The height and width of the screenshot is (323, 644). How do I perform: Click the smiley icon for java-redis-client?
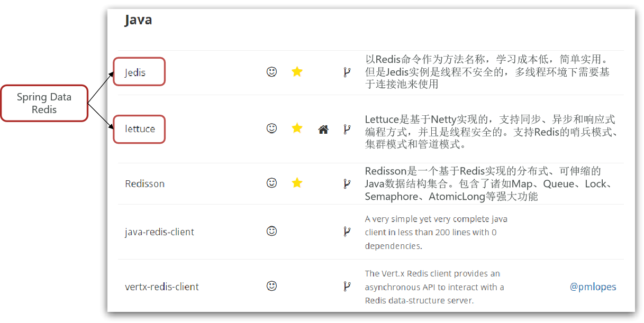271,231
